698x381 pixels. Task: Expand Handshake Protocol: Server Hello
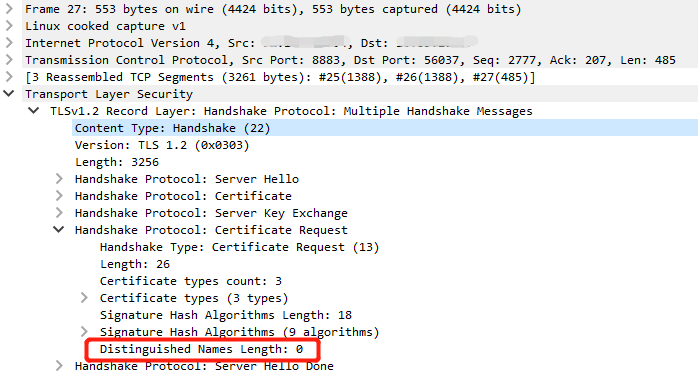59,179
